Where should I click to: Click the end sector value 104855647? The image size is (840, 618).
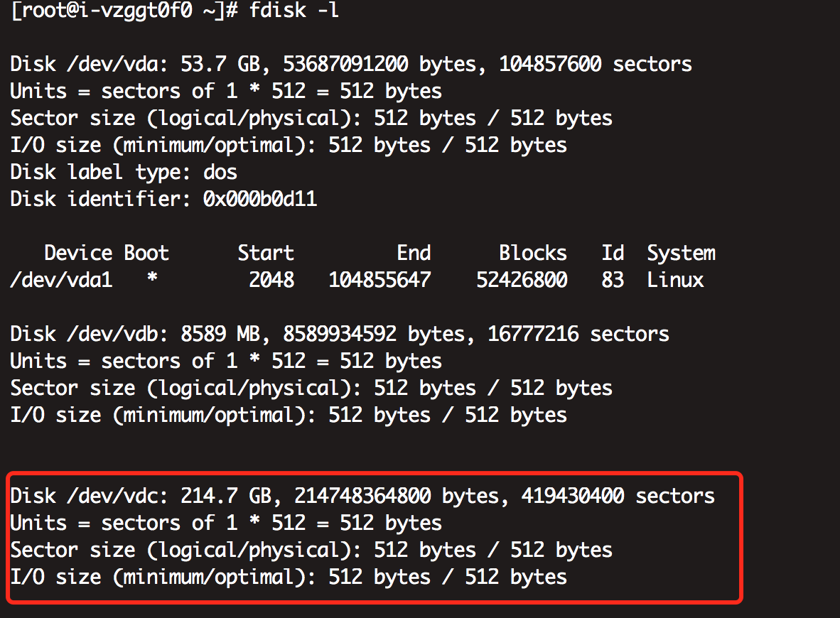tap(379, 280)
